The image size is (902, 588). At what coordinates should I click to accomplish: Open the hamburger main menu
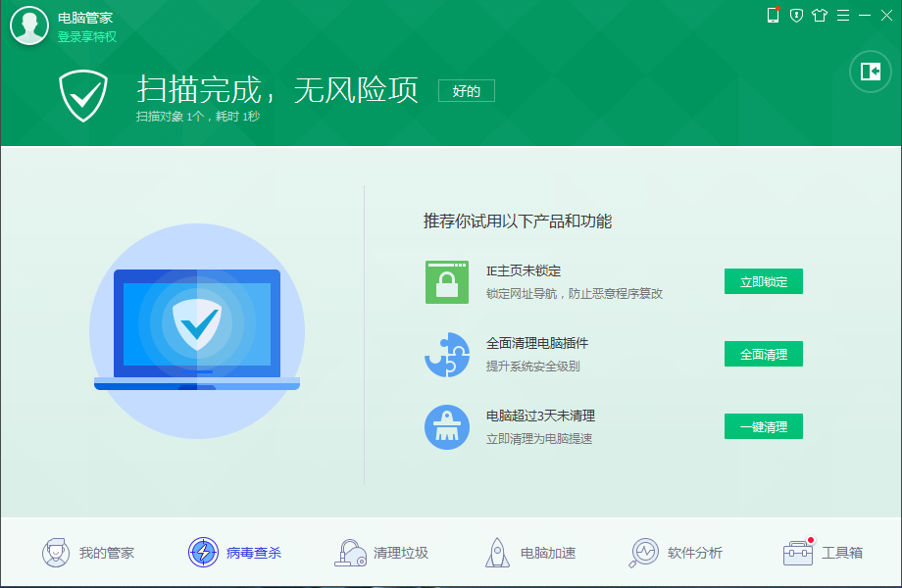pyautogui.click(x=842, y=16)
